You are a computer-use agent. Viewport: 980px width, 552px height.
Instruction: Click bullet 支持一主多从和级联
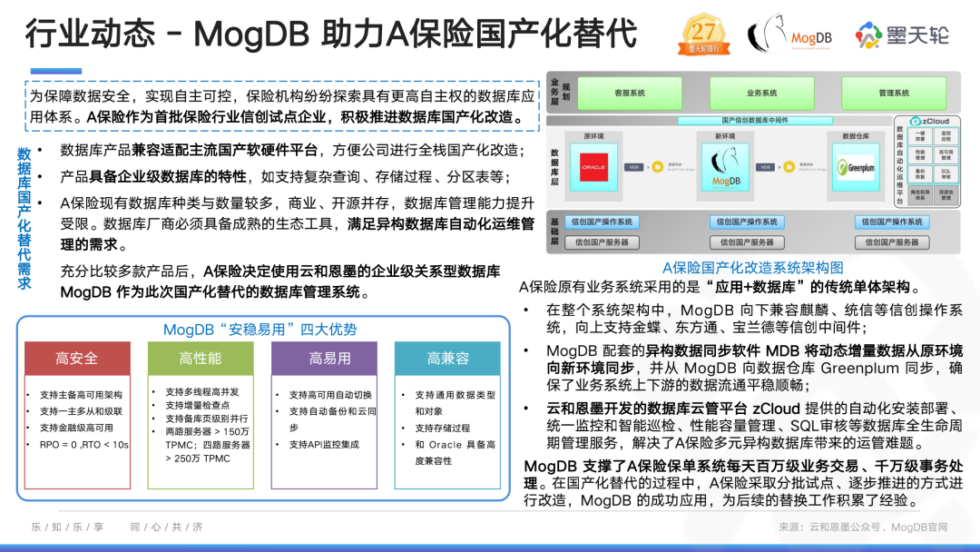[82, 410]
